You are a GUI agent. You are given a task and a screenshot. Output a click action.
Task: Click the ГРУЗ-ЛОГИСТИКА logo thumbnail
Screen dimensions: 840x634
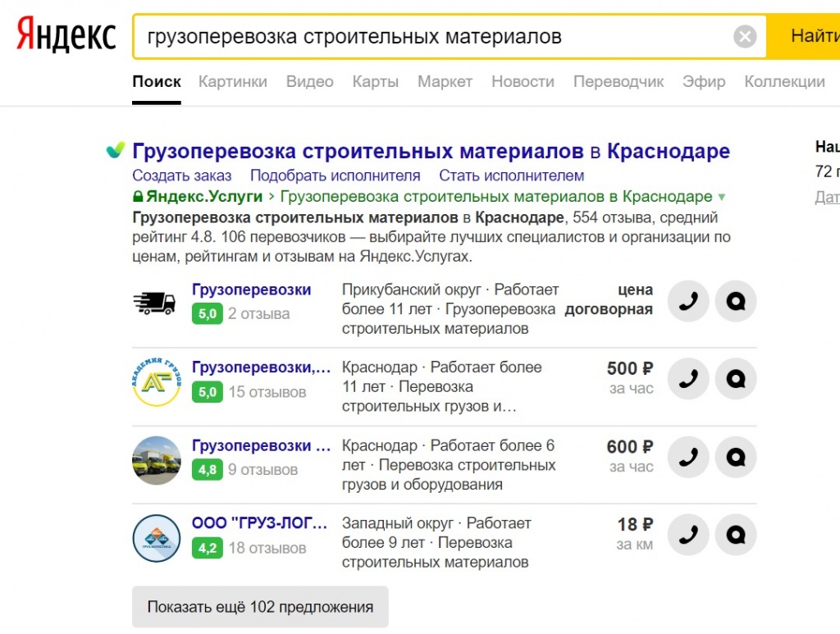click(x=157, y=538)
